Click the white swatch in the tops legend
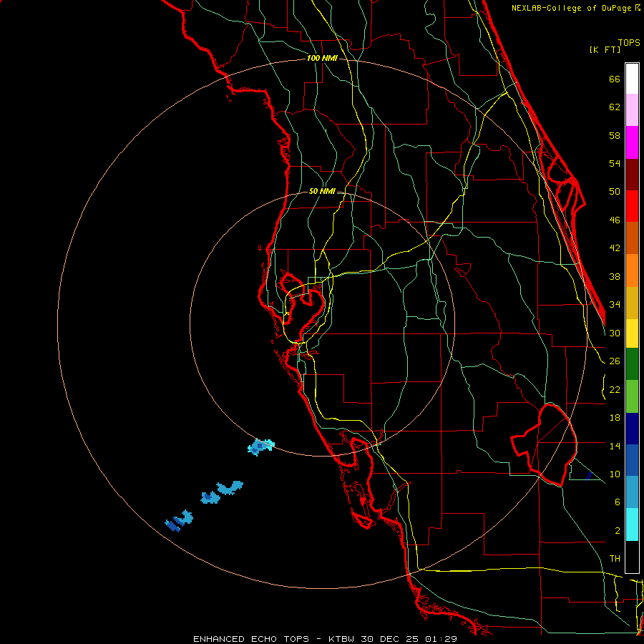This screenshot has width=644, height=644. (632, 79)
